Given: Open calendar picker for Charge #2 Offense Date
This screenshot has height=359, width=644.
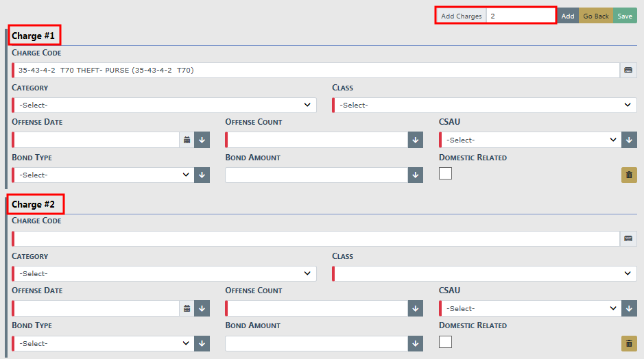Looking at the screenshot, I should tap(187, 308).
